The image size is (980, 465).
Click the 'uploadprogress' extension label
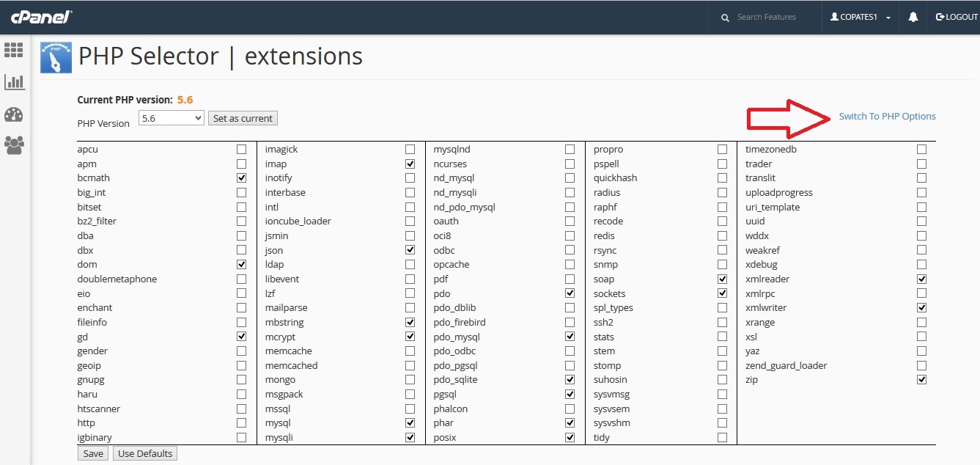[778, 193]
